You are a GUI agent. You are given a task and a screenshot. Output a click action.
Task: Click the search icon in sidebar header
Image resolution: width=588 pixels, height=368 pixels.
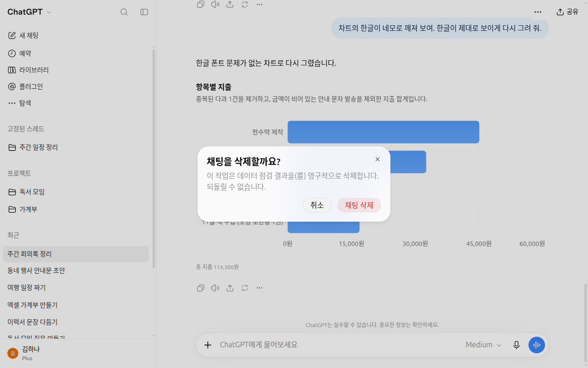click(124, 12)
